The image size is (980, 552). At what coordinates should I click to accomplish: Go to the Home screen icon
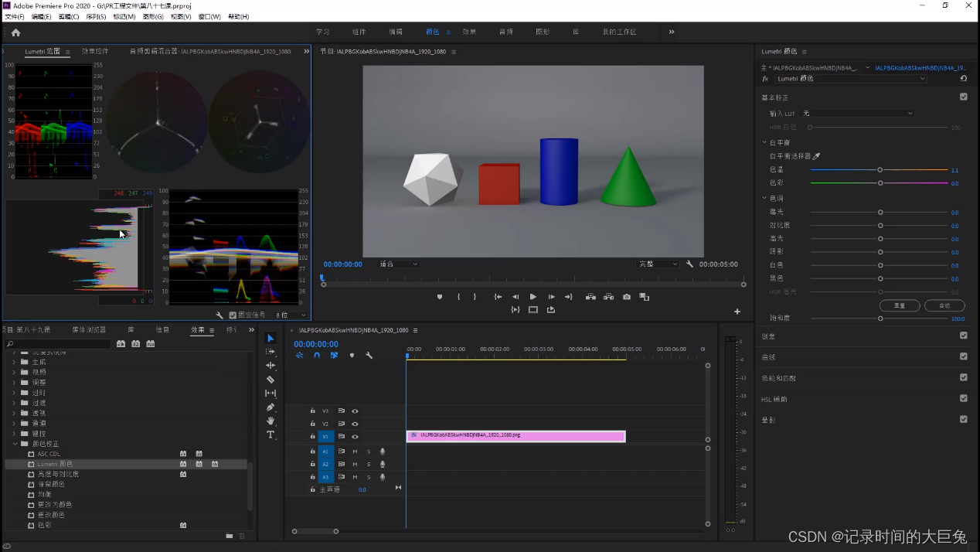[x=15, y=32]
